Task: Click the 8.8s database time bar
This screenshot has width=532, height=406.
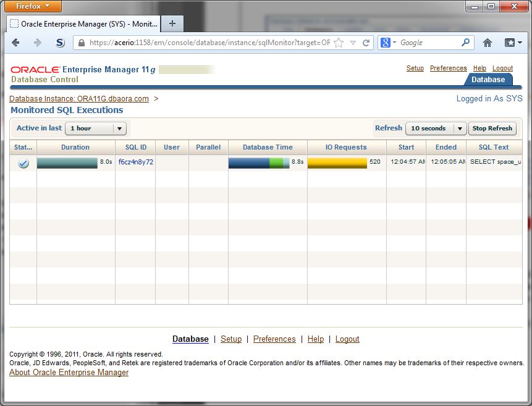Action: tap(259, 163)
